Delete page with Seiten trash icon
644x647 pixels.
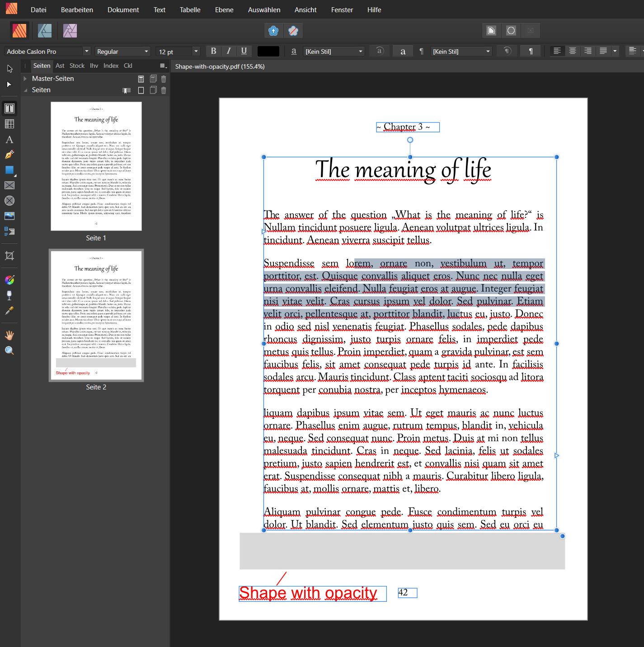tap(164, 90)
